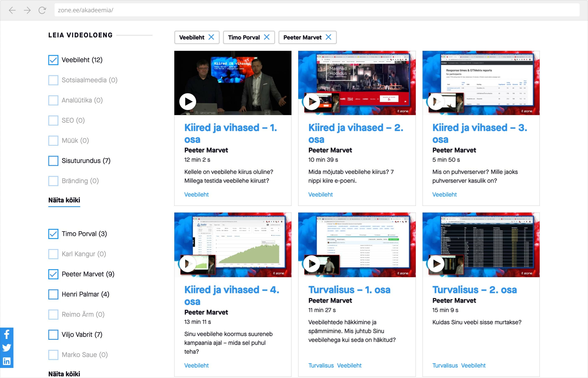
Task: Check the Bränding (0) checkbox
Action: click(x=53, y=181)
